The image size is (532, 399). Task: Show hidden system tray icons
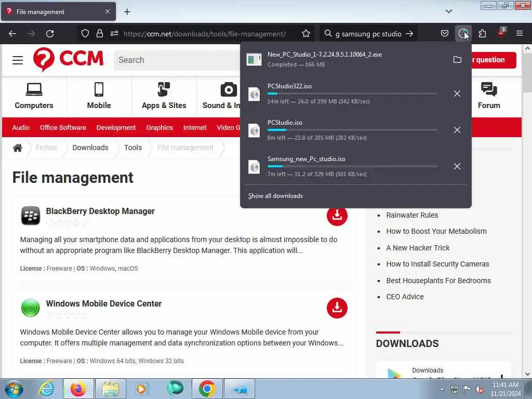tap(442, 390)
